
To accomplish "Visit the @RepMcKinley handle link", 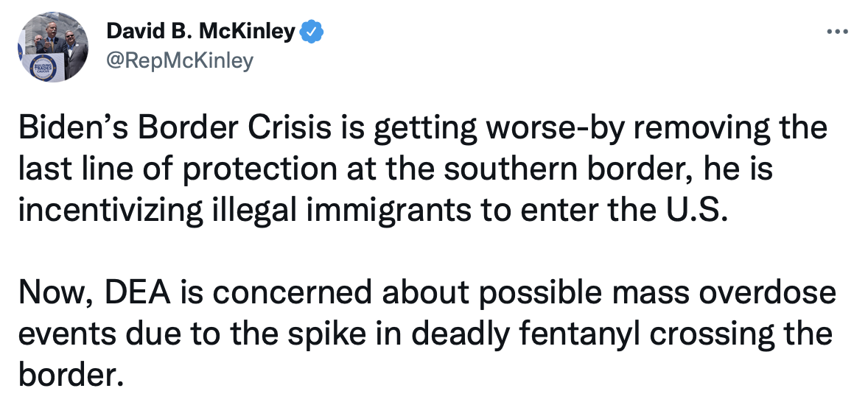I will [x=180, y=61].
